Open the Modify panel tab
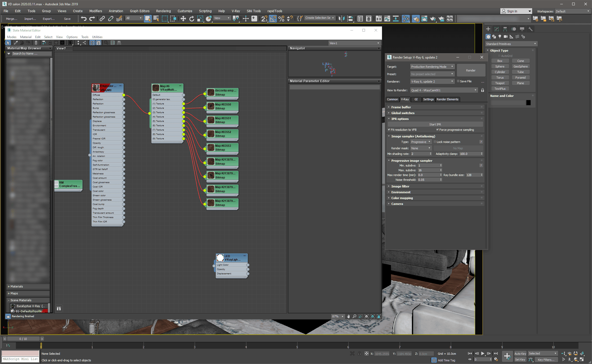This screenshot has height=364, width=592. pos(497,29)
